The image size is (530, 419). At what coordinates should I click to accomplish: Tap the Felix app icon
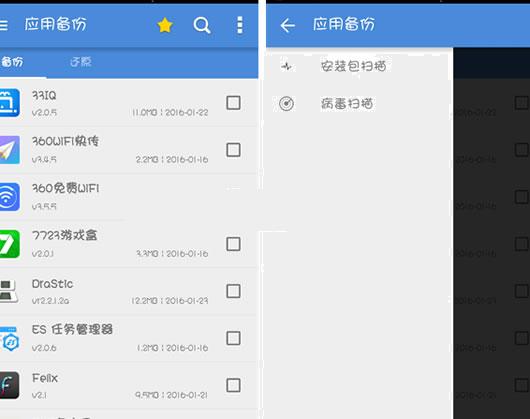(x=9, y=385)
